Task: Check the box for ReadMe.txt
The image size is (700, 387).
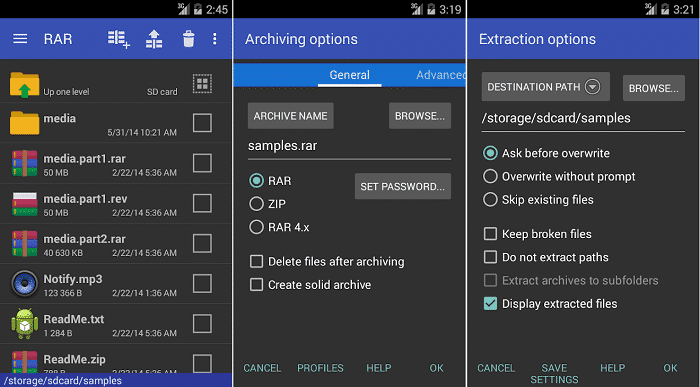Action: coord(202,324)
